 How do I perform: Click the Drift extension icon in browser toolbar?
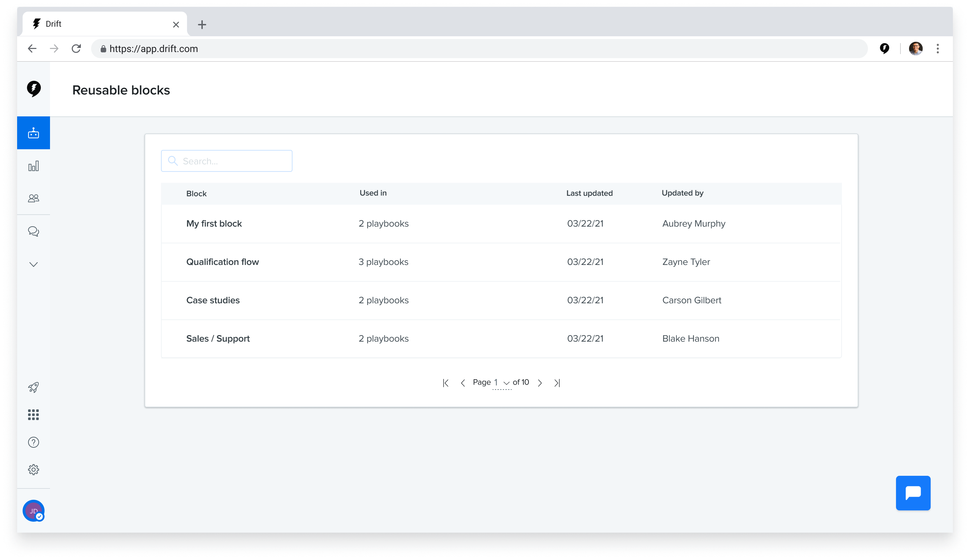click(x=884, y=49)
